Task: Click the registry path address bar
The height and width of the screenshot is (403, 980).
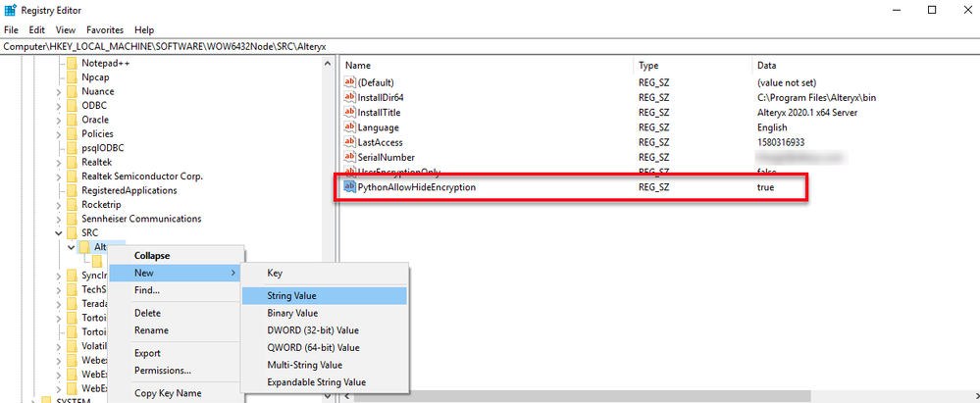Action: [x=490, y=46]
